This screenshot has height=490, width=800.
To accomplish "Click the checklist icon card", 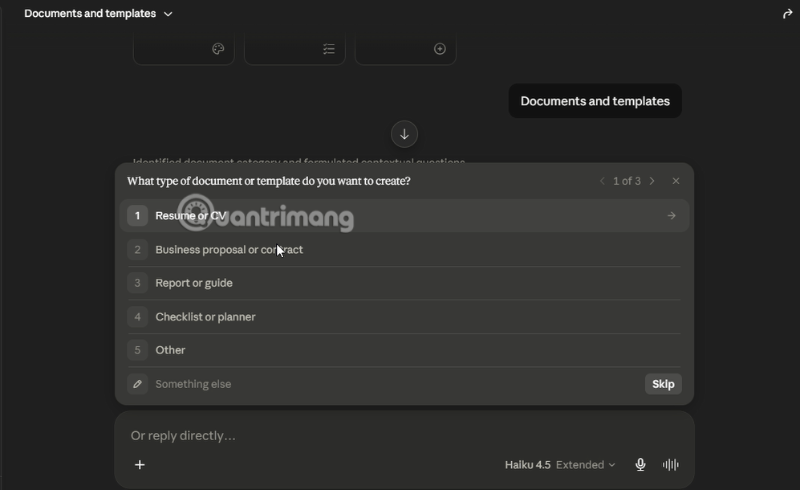I will point(295,48).
